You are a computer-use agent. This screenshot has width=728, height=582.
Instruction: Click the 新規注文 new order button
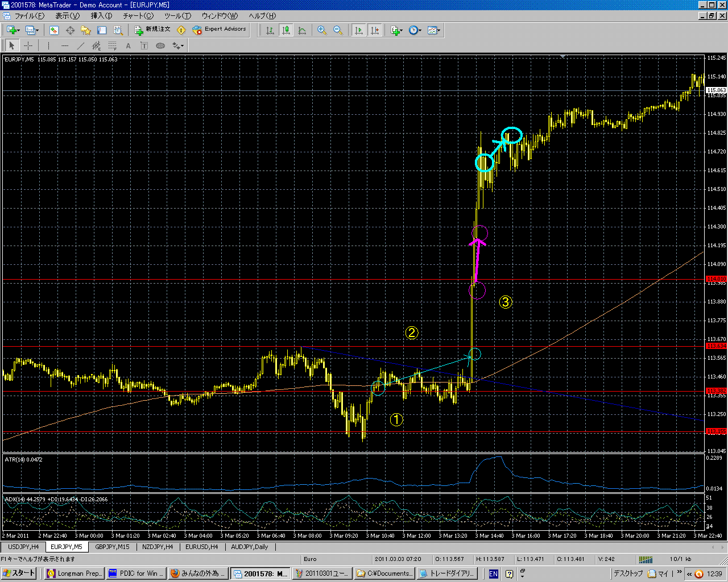[x=152, y=30]
